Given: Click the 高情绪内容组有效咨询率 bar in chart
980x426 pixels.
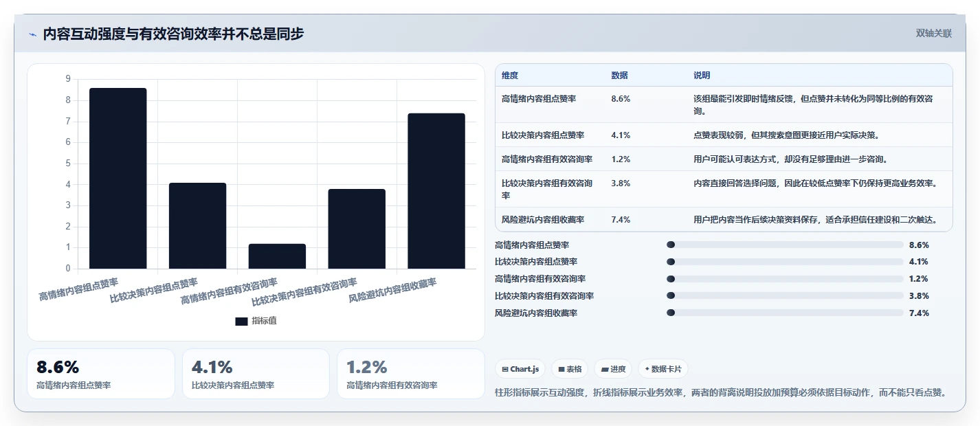Looking at the screenshot, I should point(277,256).
